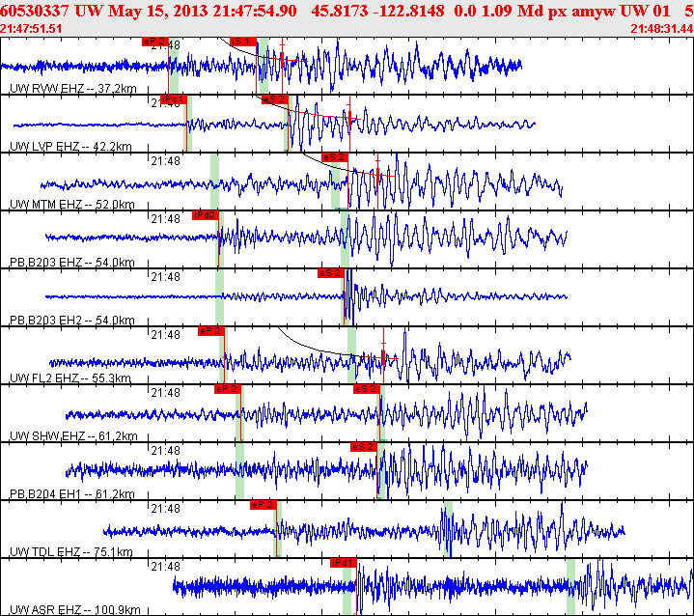This screenshot has width=694, height=616.
Task: Select the station label PB B204 EH1 -- 61.2km
Action: click(x=72, y=494)
